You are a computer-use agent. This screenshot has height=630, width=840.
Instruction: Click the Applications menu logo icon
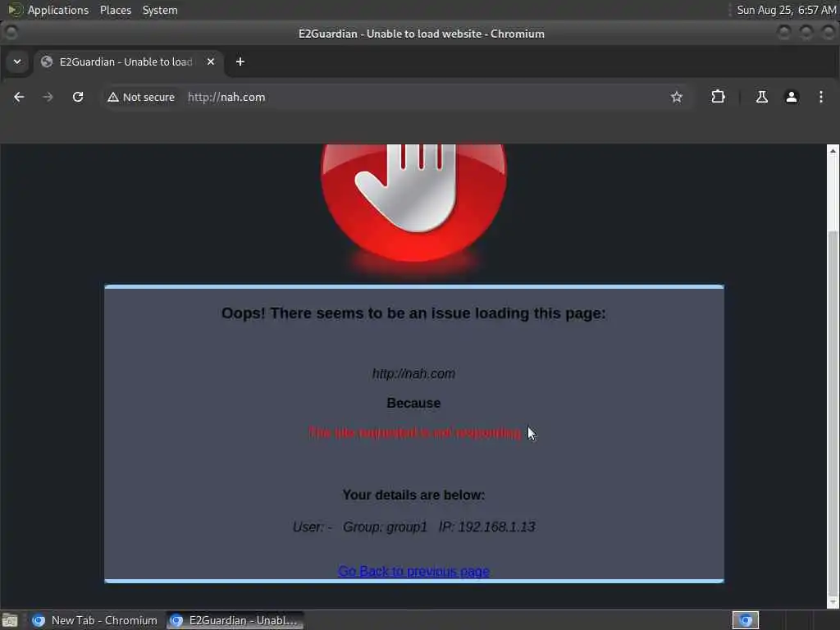coord(15,10)
